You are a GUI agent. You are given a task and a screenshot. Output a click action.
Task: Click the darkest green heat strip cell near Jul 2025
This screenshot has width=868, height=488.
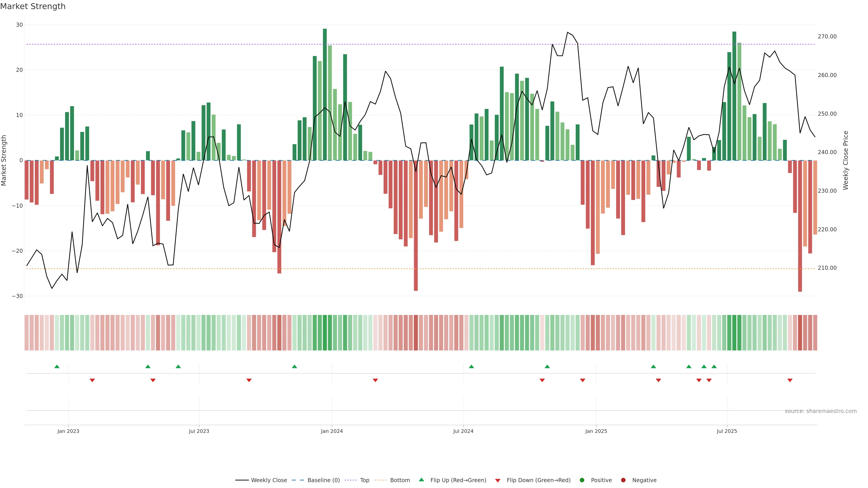click(734, 333)
